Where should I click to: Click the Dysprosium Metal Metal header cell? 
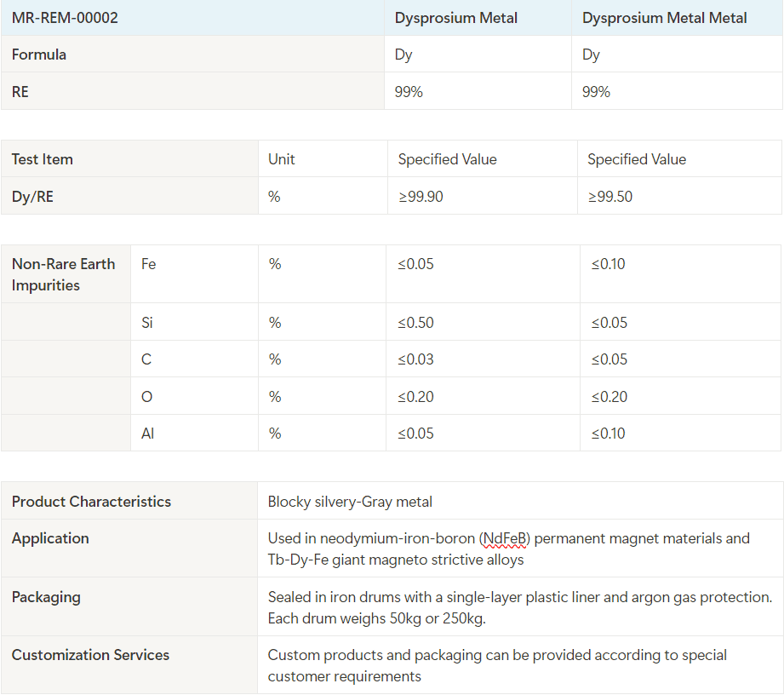pos(665,17)
